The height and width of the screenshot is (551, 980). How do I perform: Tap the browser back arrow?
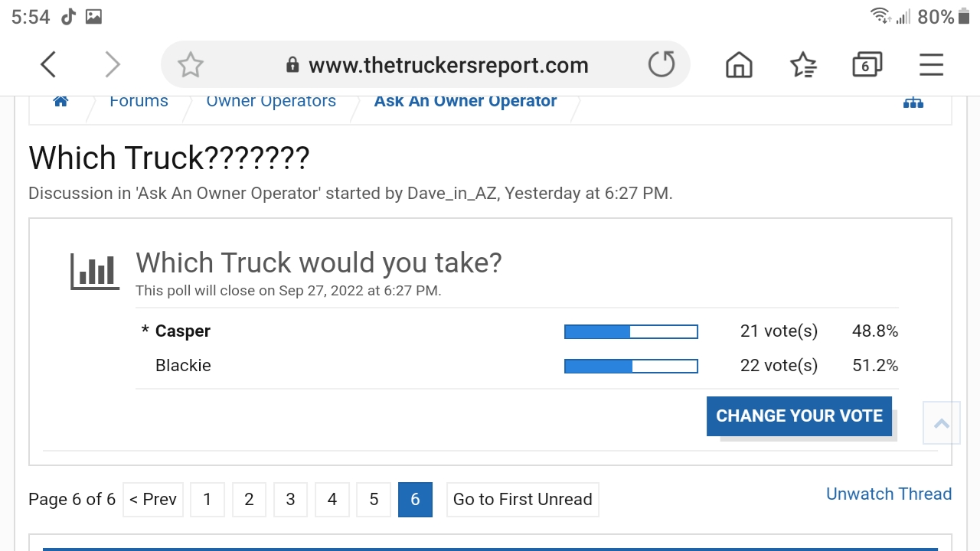48,65
